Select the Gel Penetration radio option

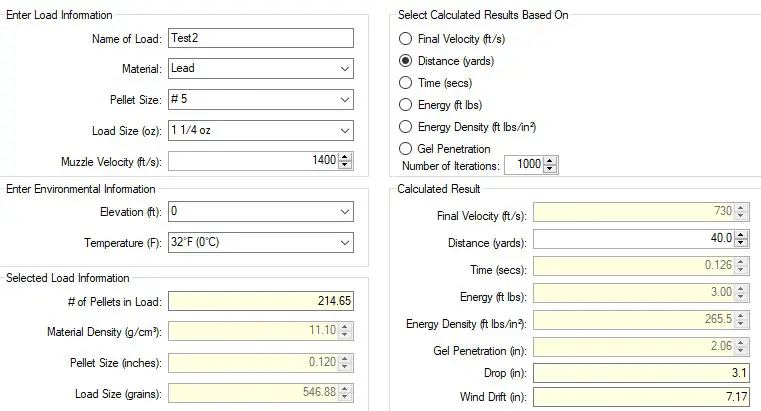pyautogui.click(x=405, y=148)
